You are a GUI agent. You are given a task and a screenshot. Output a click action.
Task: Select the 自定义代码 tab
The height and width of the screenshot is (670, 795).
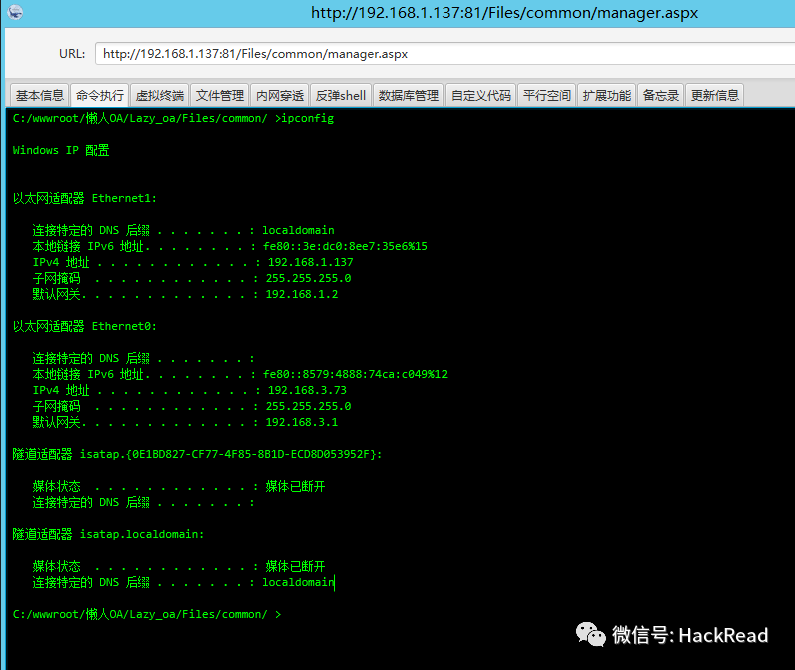point(481,95)
